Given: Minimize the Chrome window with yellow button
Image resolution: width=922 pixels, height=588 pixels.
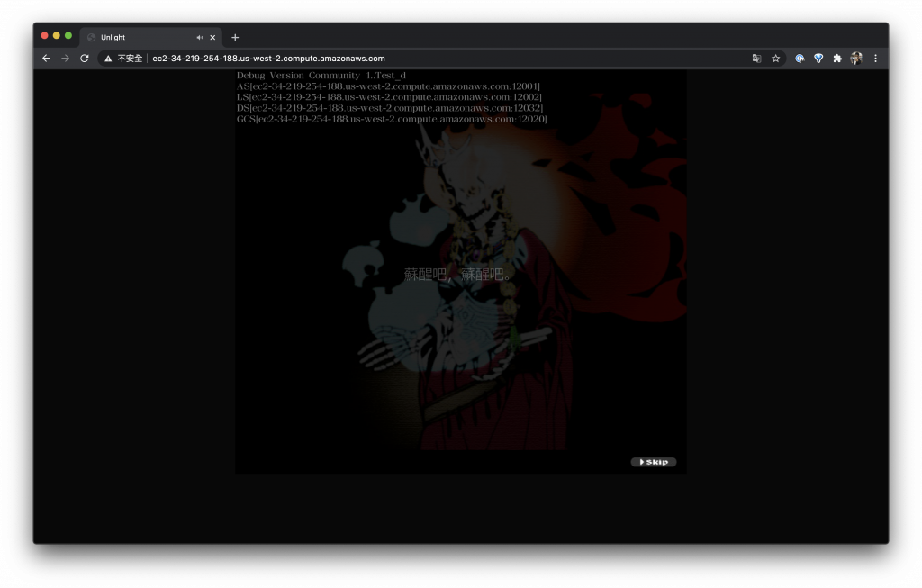Looking at the screenshot, I should 57,36.
